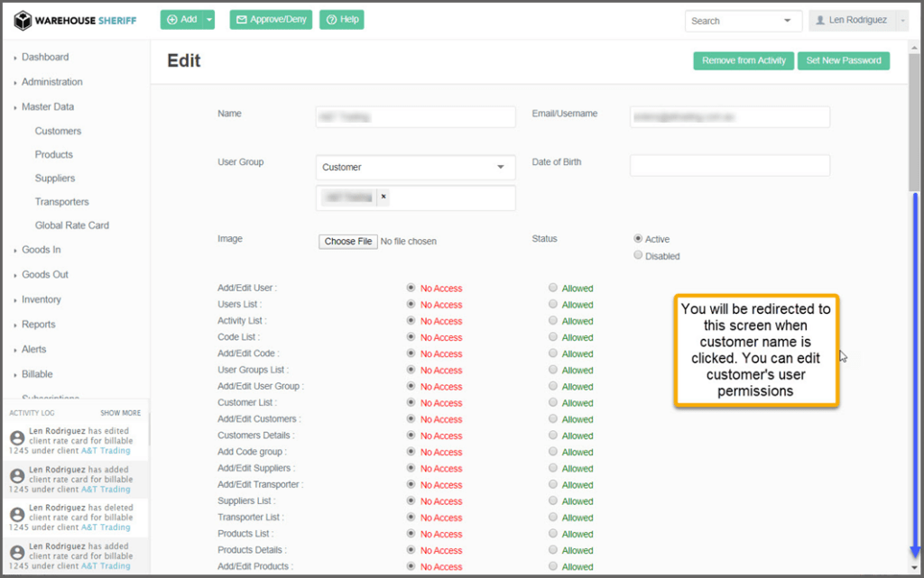The height and width of the screenshot is (578, 924).
Task: Click the first avatar icon in the activity log
Action: click(16, 437)
